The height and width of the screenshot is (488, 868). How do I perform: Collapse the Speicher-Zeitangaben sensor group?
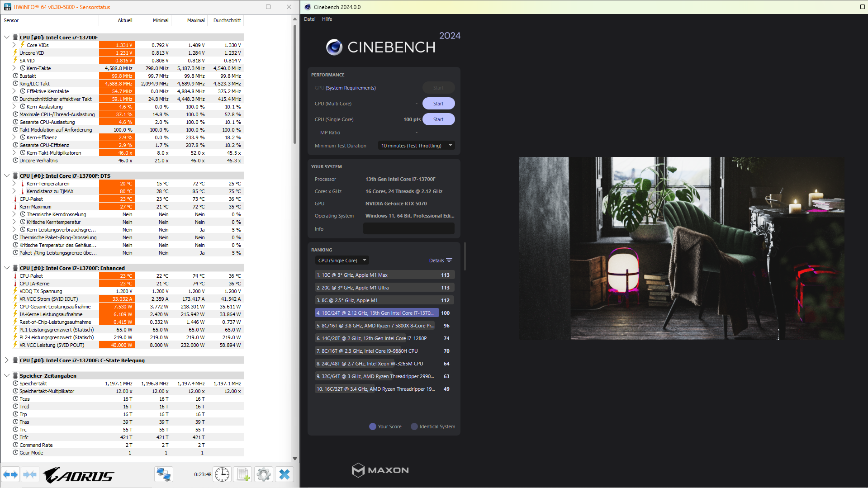[x=6, y=375]
